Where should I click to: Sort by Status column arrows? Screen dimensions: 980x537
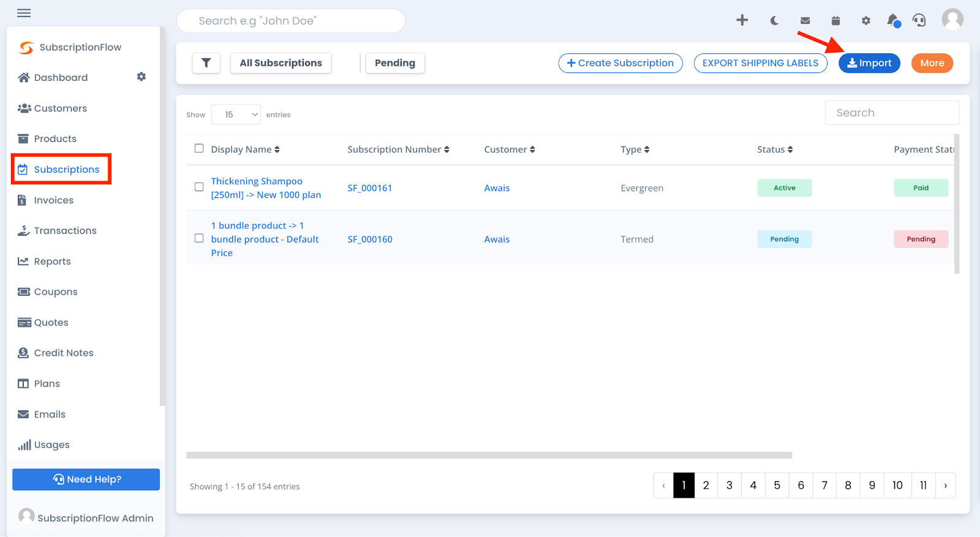790,149
